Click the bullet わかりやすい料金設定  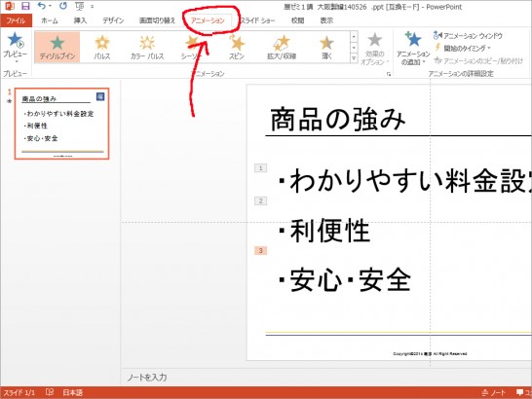coord(403,181)
